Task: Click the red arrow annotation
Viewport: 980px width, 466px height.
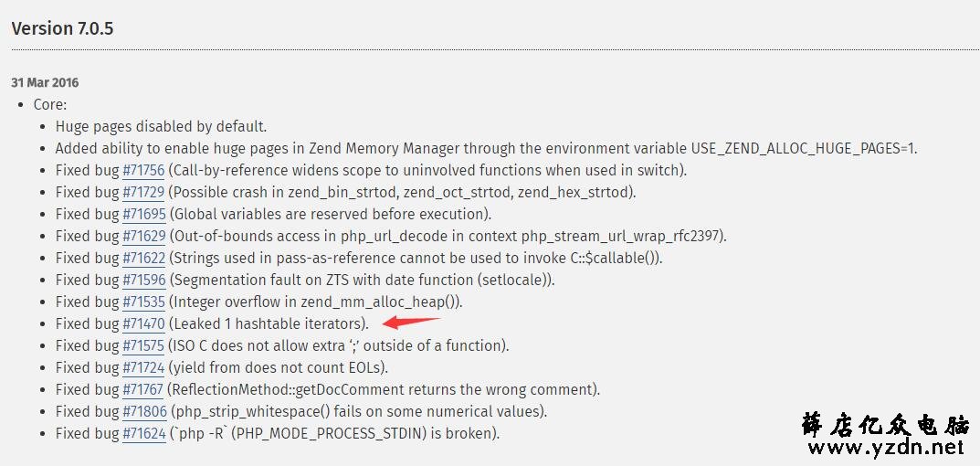Action: tap(411, 323)
